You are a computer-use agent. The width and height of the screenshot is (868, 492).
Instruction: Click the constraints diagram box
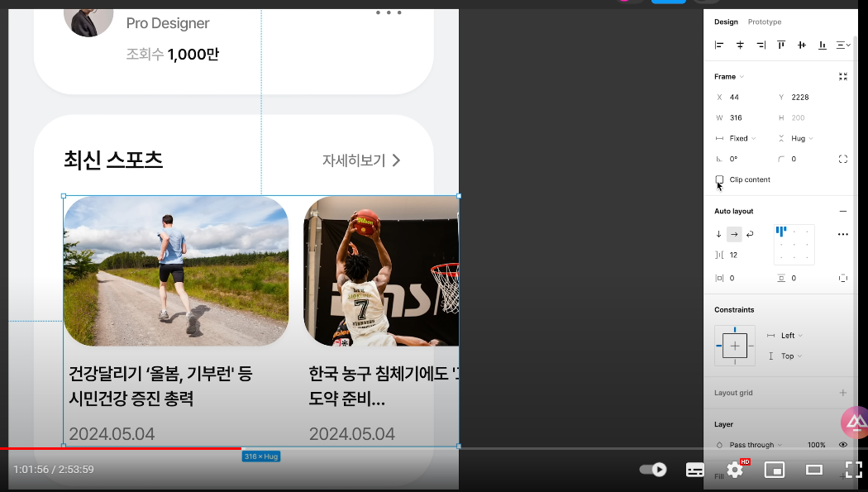[x=735, y=346]
